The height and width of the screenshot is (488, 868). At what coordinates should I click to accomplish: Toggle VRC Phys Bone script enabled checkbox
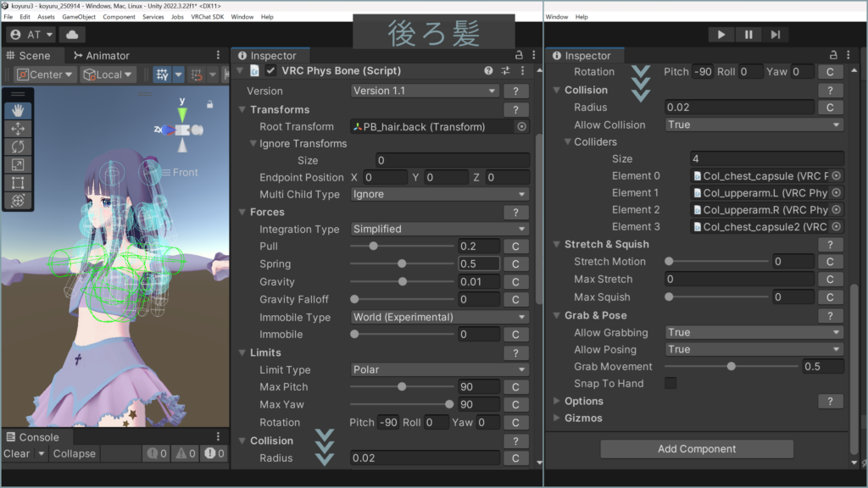coord(270,71)
